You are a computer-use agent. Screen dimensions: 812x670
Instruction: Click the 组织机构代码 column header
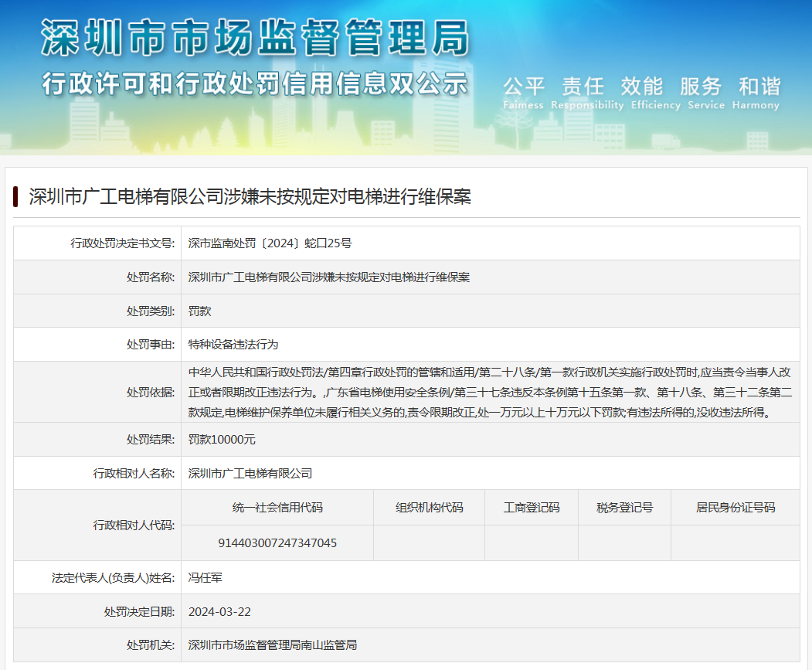[430, 507]
